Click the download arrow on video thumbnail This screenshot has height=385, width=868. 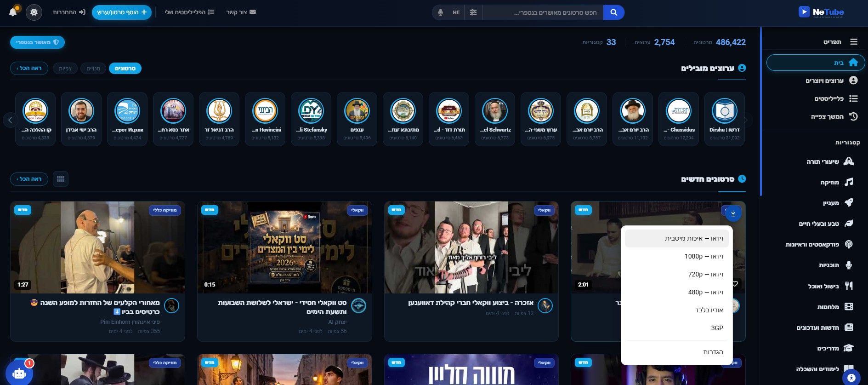733,213
